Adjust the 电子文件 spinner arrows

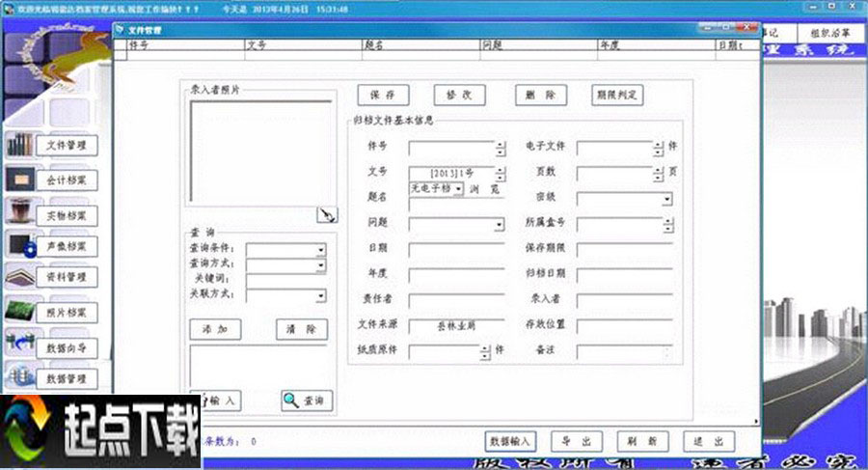pos(658,148)
